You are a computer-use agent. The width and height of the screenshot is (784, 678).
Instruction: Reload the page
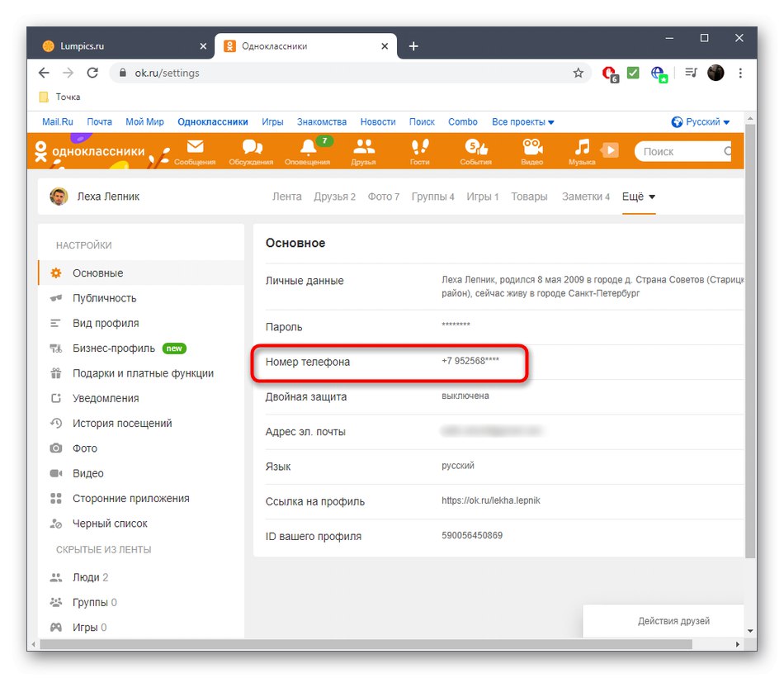tap(92, 73)
